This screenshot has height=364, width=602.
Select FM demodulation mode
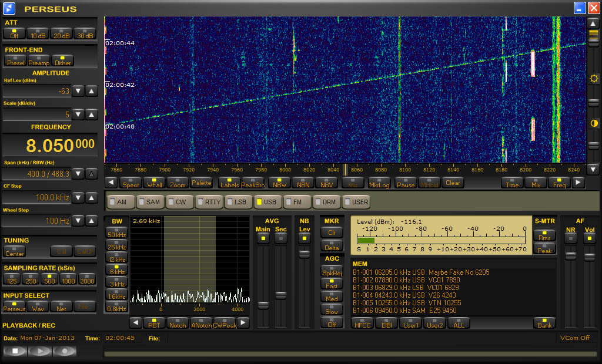(x=297, y=202)
